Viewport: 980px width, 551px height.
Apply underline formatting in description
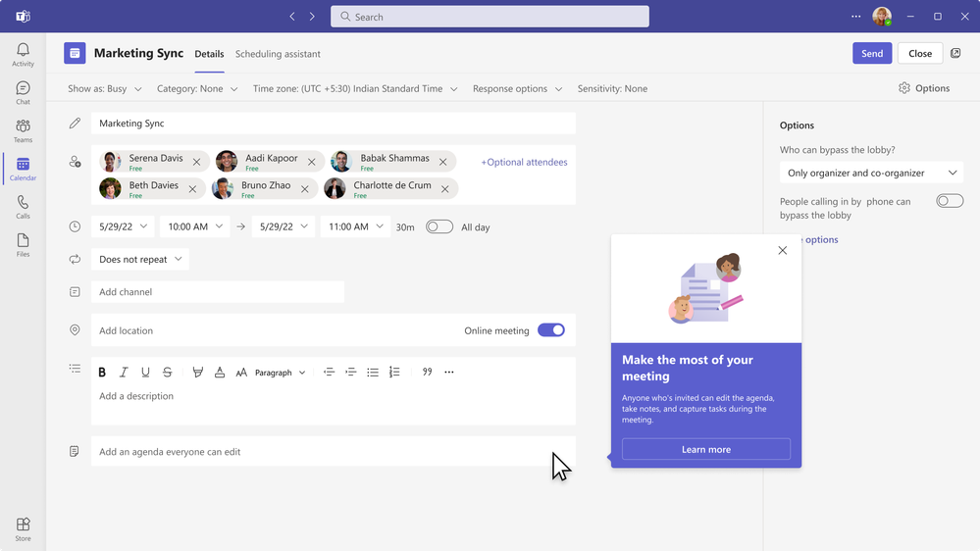(x=145, y=373)
